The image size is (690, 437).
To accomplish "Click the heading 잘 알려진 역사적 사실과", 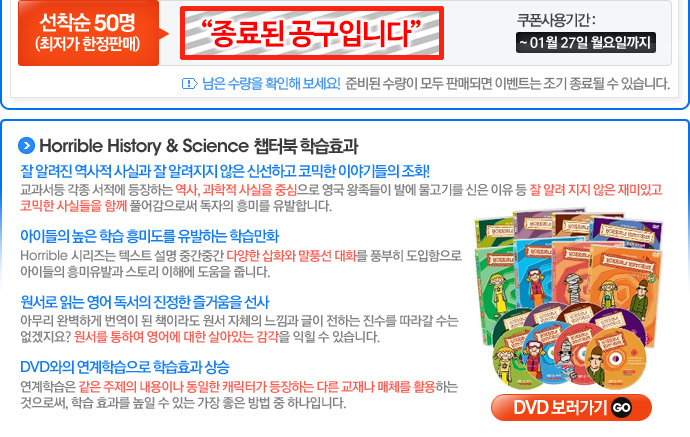I will pyautogui.click(x=225, y=171).
